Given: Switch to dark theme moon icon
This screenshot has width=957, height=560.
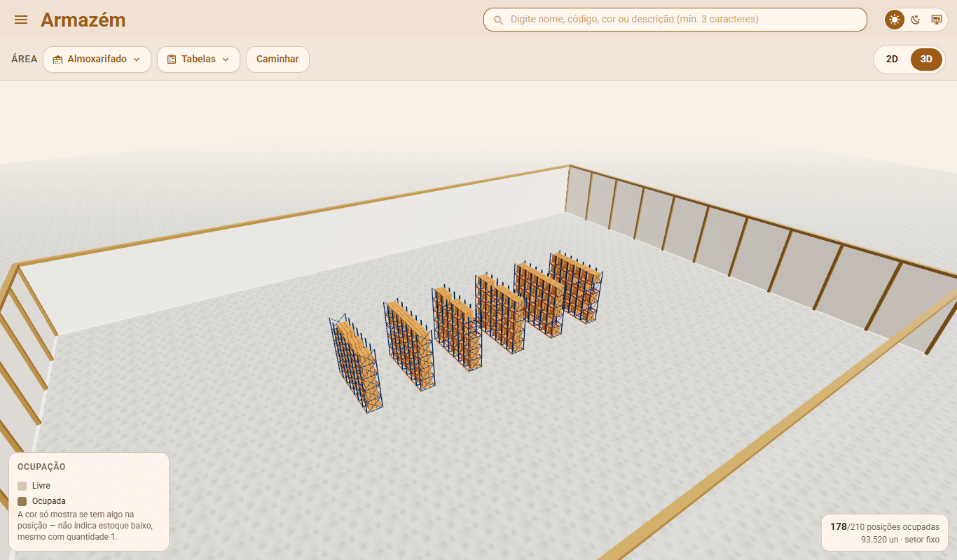Looking at the screenshot, I should pos(916,20).
